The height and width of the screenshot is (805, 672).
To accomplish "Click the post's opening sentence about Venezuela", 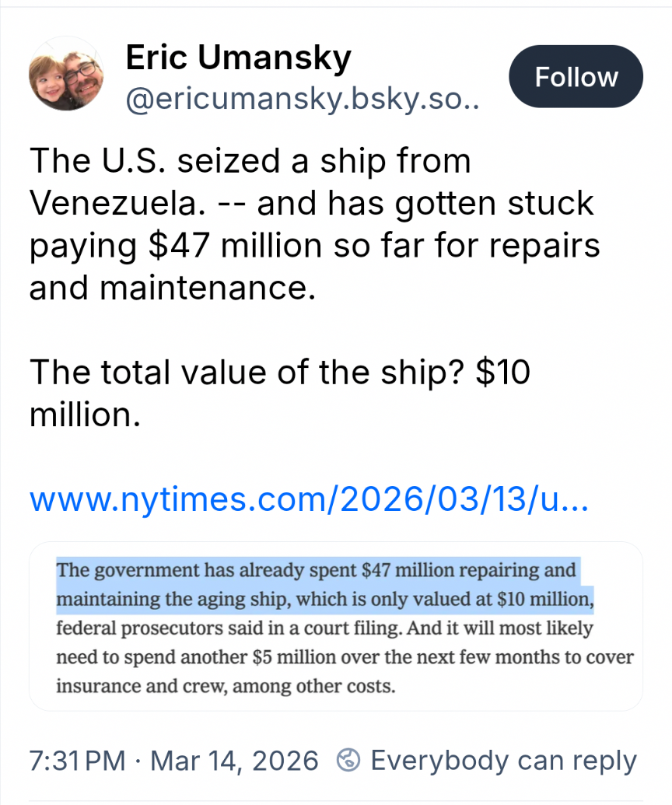I will click(249, 162).
